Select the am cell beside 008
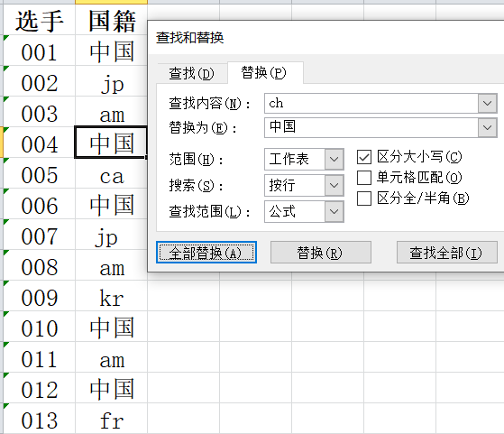The height and width of the screenshot is (434, 504). point(112,266)
